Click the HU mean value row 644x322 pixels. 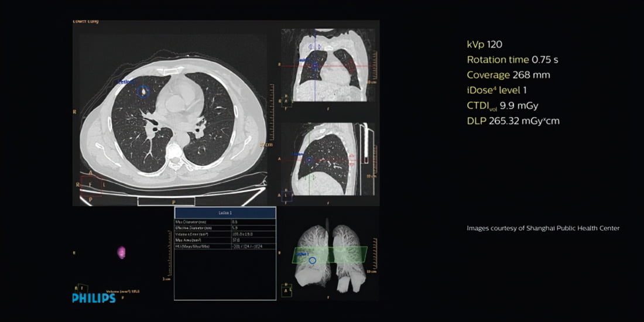(225, 246)
